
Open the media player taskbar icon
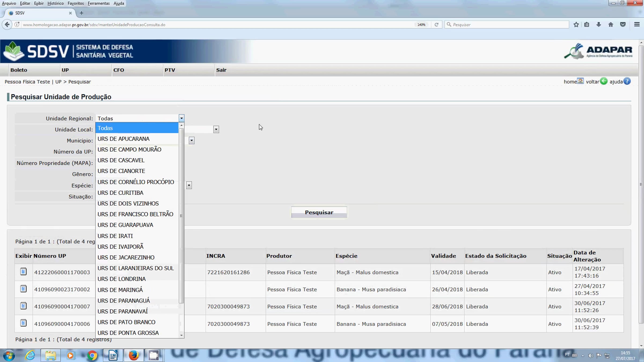[70, 356]
